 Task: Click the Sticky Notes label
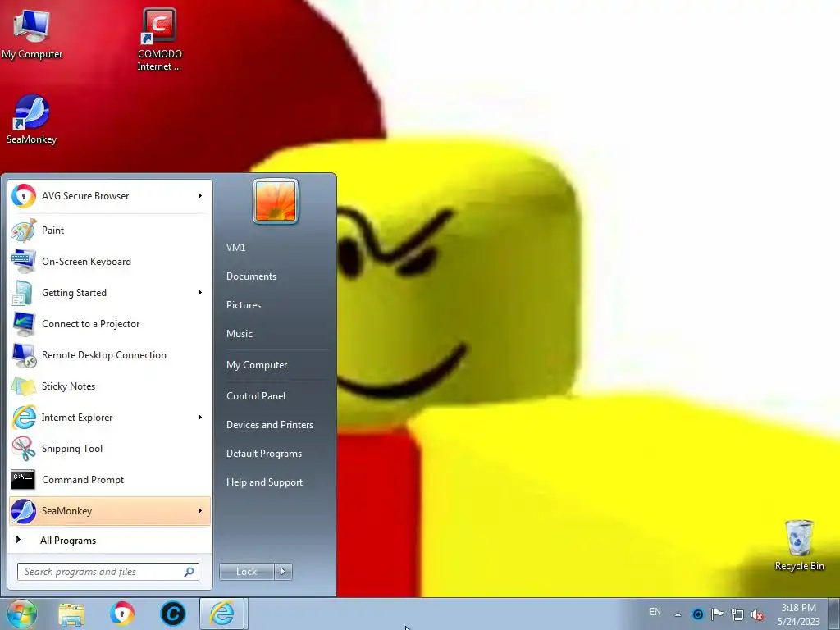68,386
